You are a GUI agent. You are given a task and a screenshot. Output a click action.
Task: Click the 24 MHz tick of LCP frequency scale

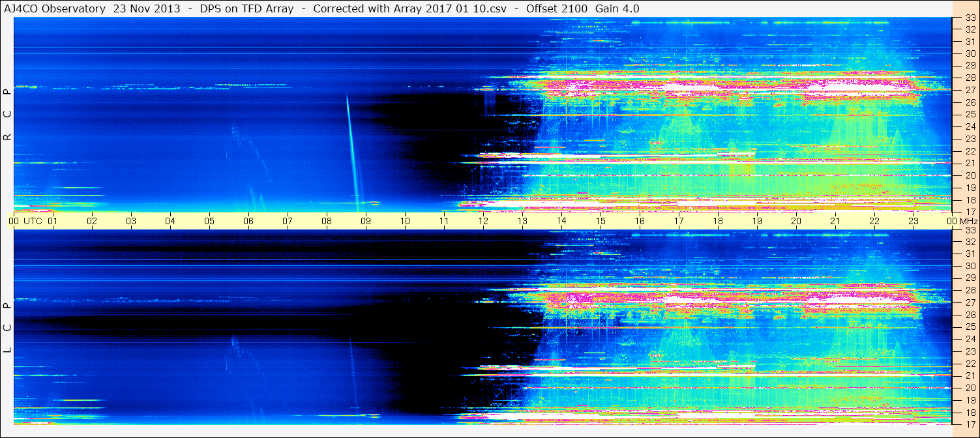970,339
